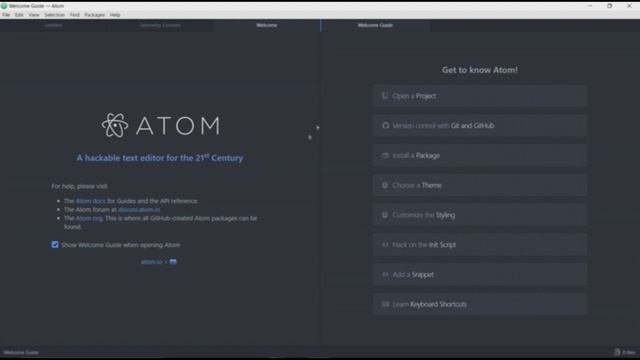
Task: Switch to the Telemetry Consent tab
Action: [160, 25]
